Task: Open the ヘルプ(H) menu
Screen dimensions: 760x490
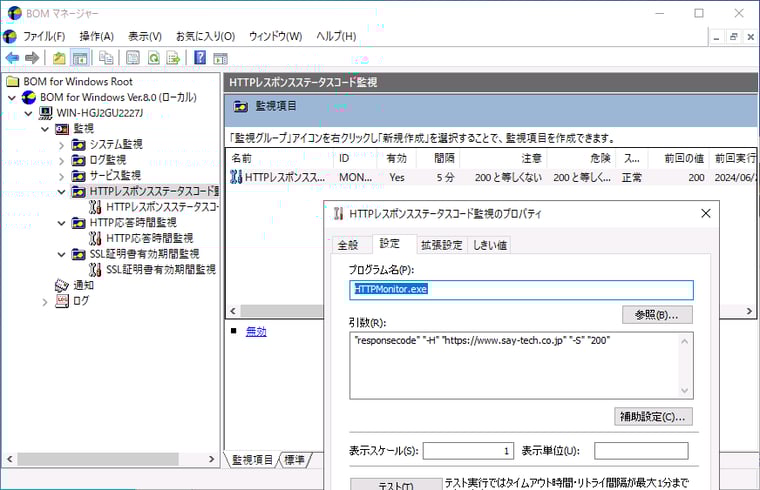Action: tap(336, 36)
